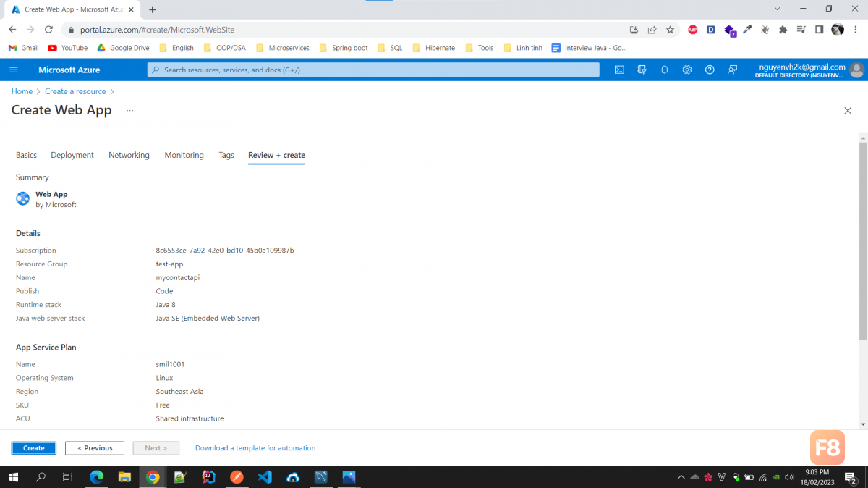This screenshot has width=868, height=488.
Task: Go to Create a resource breadcrumb
Action: tap(75, 91)
